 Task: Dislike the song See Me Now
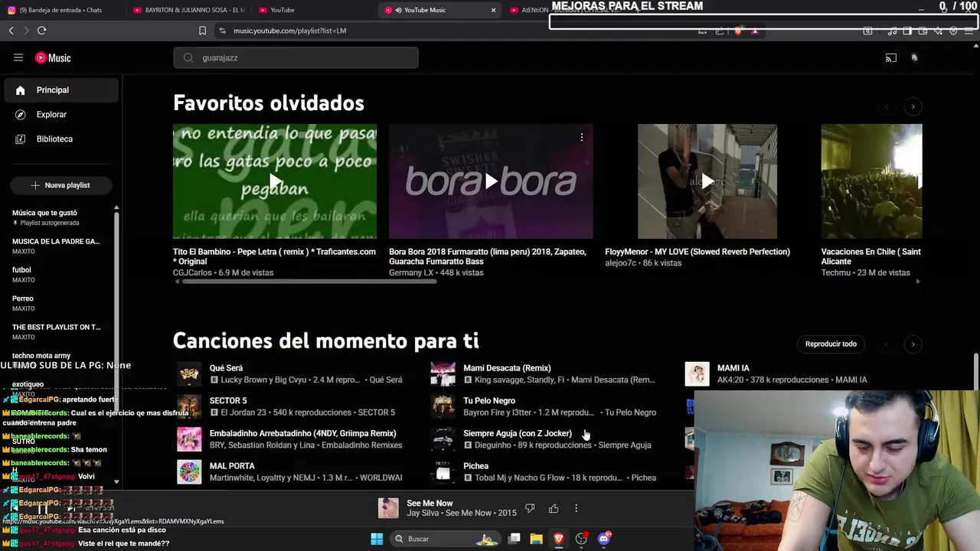pos(530,508)
